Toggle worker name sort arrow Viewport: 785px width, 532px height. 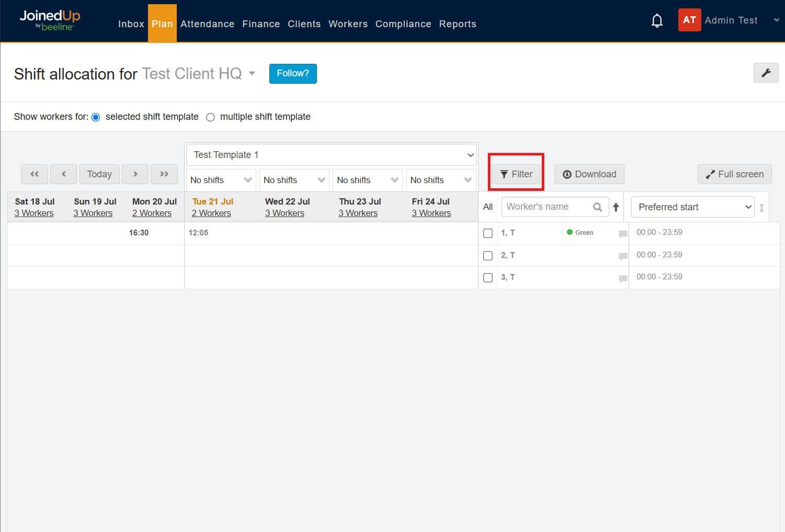point(616,207)
